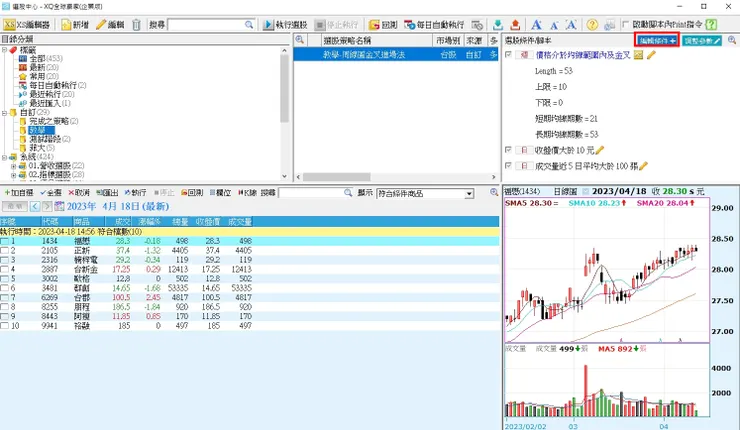740x430 pixels.
Task: Click the 調整參數 button
Action: [x=702, y=41]
